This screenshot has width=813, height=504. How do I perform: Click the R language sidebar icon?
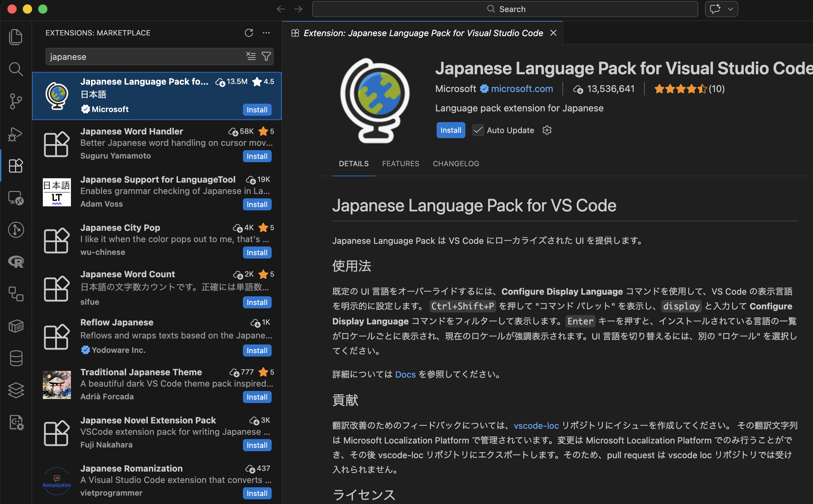point(16,262)
